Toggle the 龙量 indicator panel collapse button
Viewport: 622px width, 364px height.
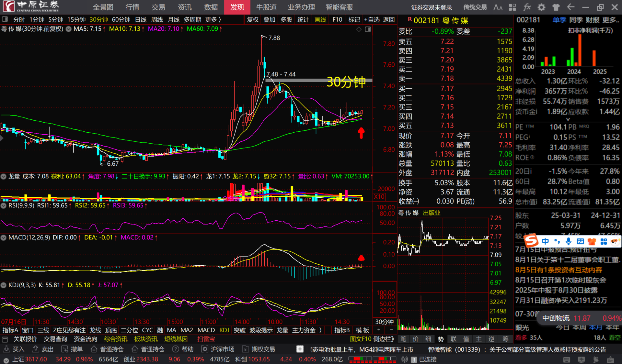coord(4,176)
